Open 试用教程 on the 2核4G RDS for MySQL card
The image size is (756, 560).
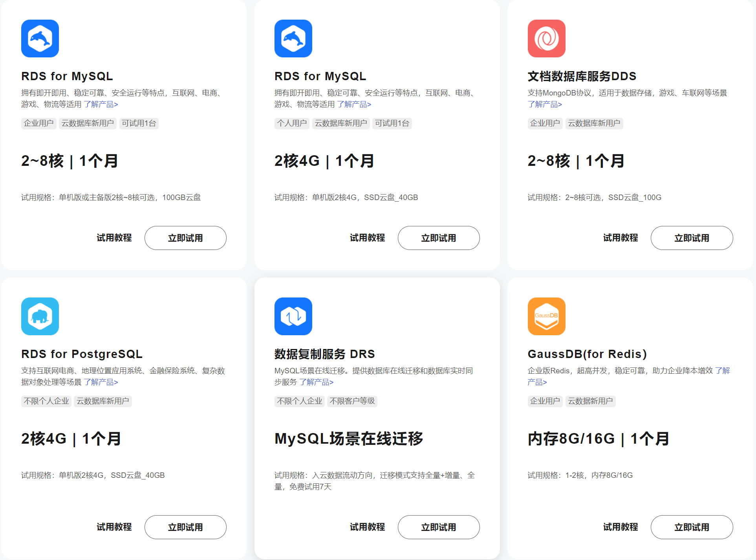coord(368,238)
